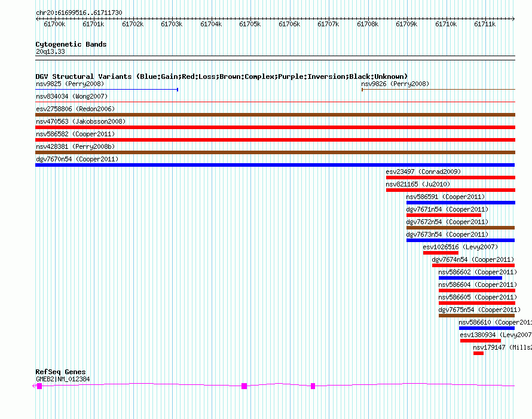Click the 20q13.33 band label

(50, 51)
